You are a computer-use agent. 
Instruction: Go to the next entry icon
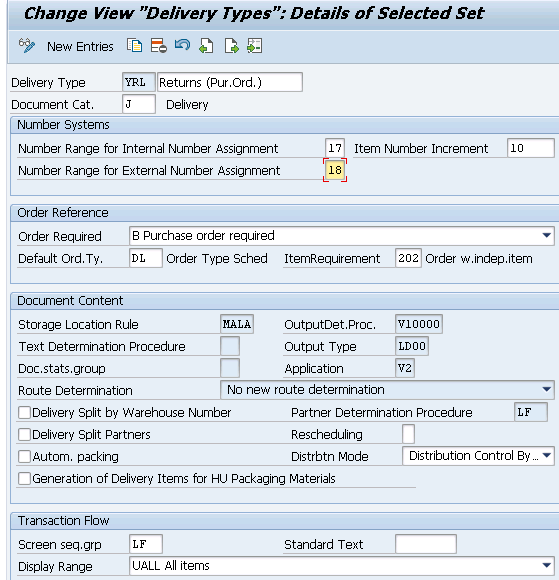click(x=231, y=46)
